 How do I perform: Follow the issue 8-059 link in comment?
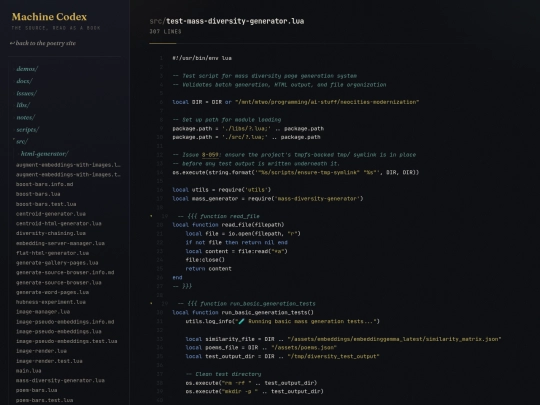click(210, 155)
